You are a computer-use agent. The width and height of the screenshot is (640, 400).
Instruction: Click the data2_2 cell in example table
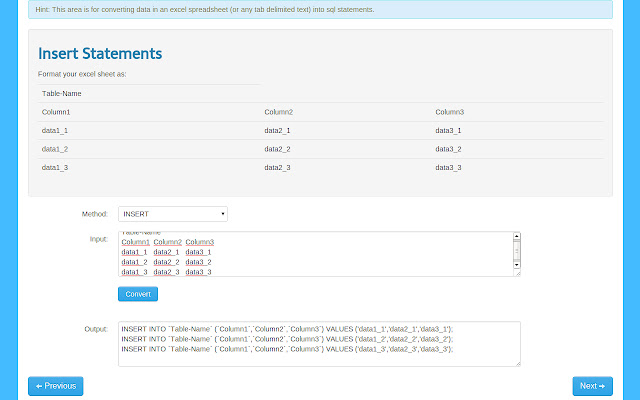pyautogui.click(x=277, y=149)
